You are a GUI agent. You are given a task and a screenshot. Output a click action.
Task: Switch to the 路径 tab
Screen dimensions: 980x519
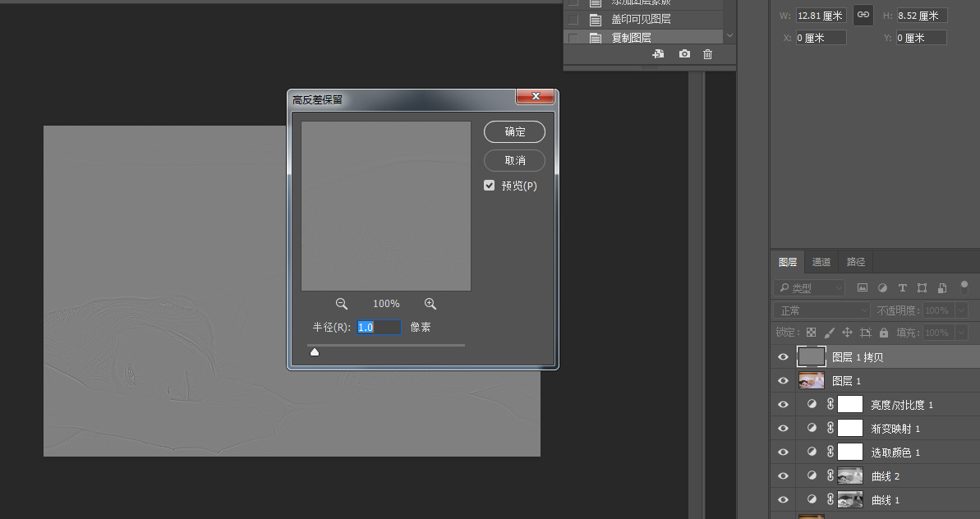pos(856,262)
